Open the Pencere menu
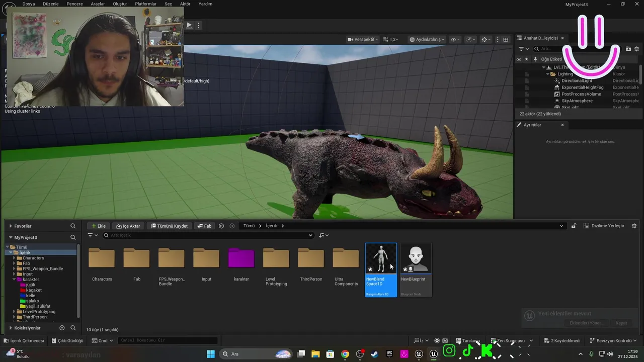This screenshot has width=644, height=362. click(x=74, y=4)
